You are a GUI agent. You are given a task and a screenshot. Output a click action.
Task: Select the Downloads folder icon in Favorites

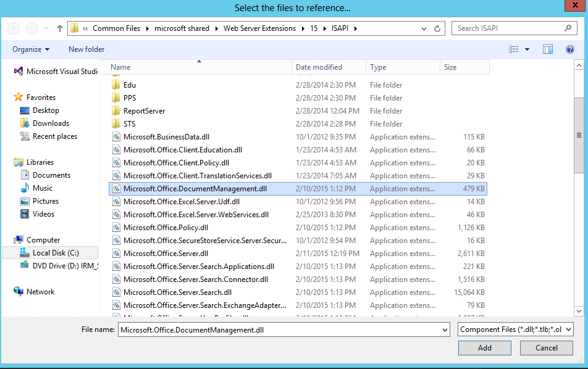25,123
